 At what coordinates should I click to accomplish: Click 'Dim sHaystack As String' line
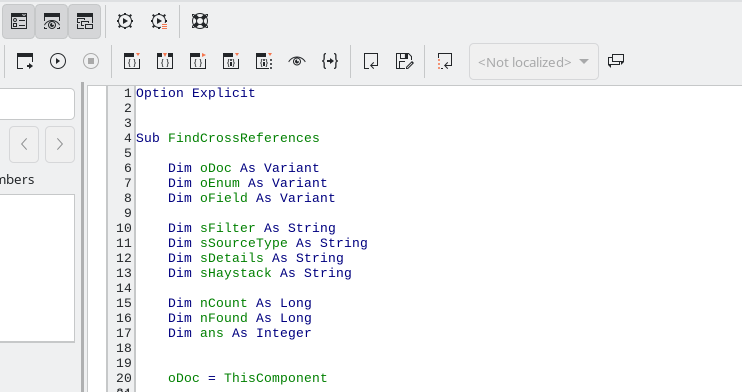tap(259, 273)
